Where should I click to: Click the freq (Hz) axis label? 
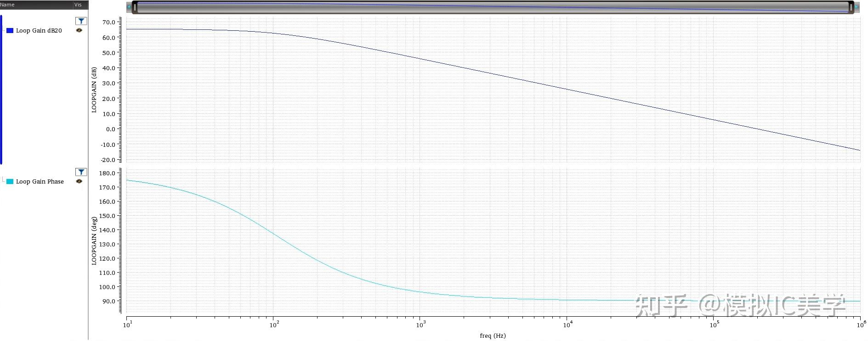pyautogui.click(x=493, y=335)
